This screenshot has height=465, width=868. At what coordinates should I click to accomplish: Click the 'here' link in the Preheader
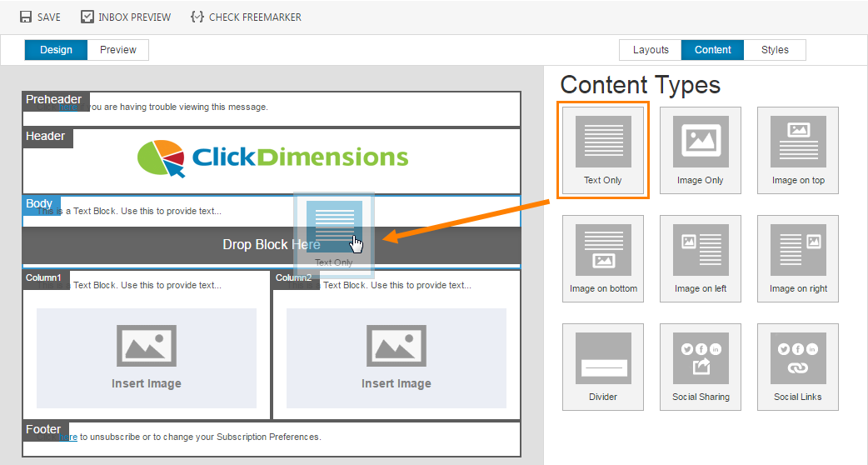tap(68, 107)
